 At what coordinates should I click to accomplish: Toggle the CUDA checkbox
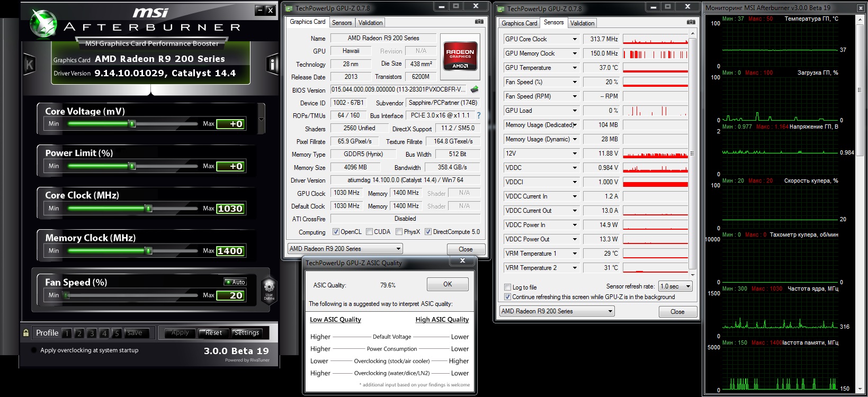pyautogui.click(x=369, y=232)
